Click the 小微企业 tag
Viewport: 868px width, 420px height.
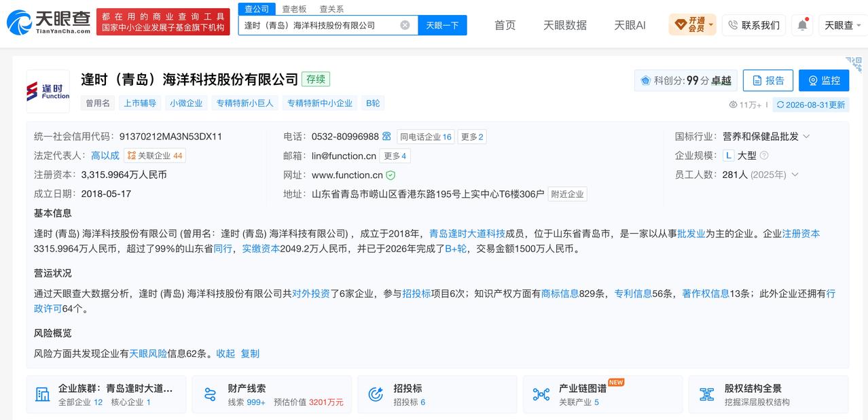click(186, 103)
